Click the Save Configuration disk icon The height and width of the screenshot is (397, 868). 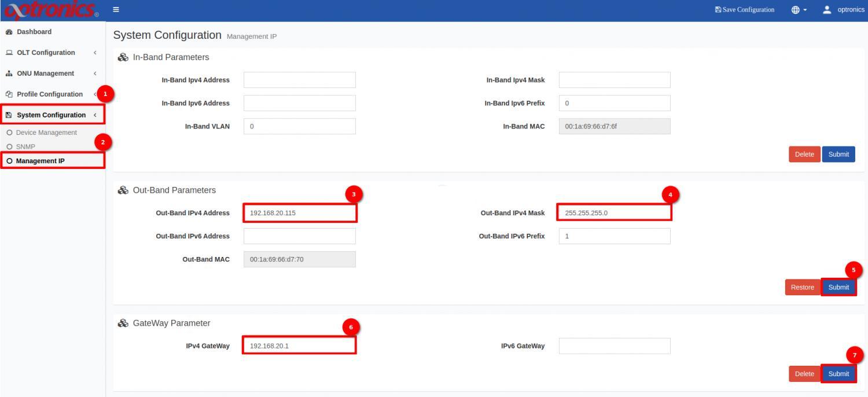pyautogui.click(x=718, y=9)
